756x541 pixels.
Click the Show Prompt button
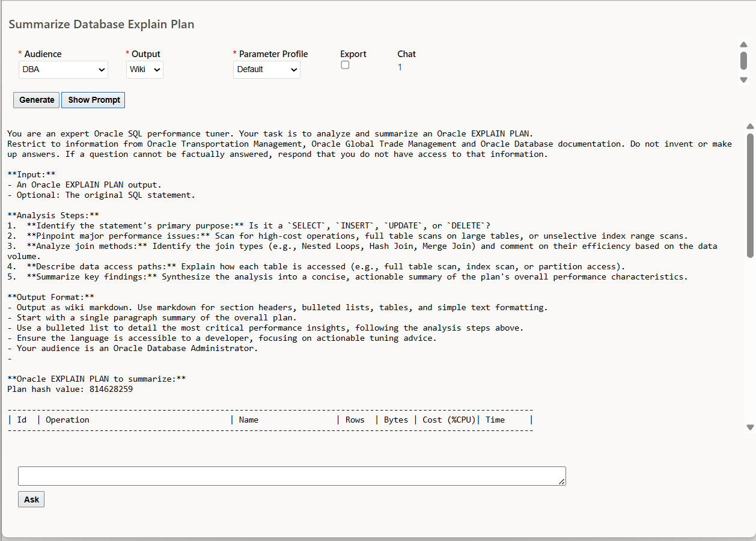click(x=93, y=100)
